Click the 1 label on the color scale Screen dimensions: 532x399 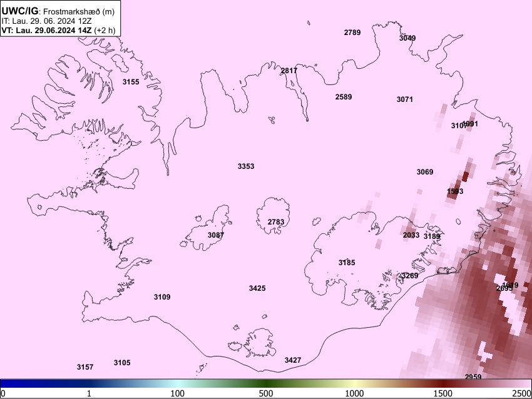point(89,393)
